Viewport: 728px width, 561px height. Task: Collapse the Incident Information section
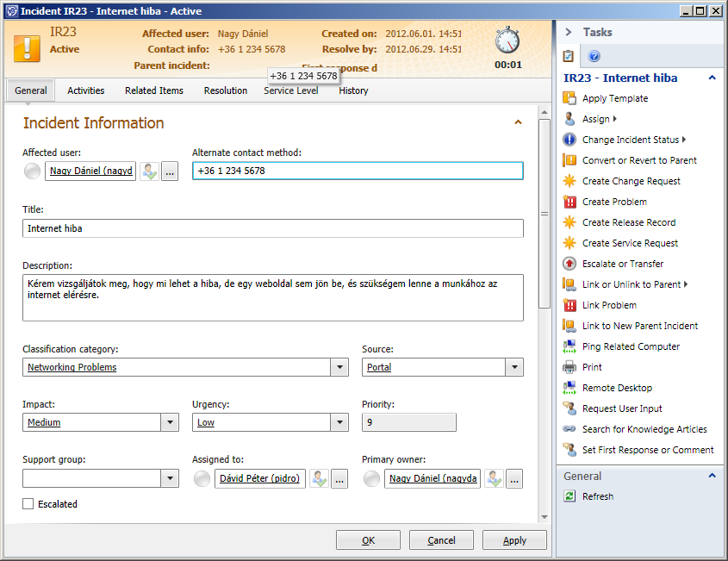pyautogui.click(x=518, y=122)
